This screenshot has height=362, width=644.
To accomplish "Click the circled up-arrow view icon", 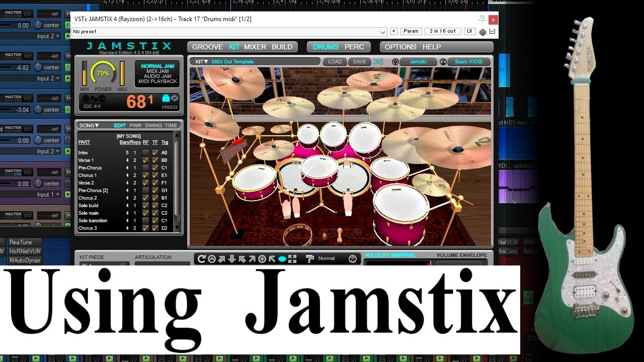I will tap(212, 259).
